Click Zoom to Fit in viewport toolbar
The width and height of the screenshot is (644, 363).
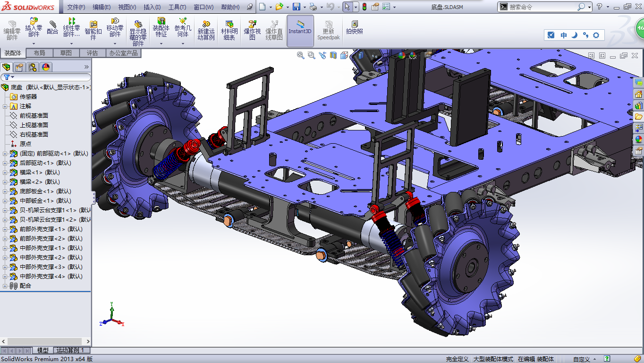tap(300, 55)
